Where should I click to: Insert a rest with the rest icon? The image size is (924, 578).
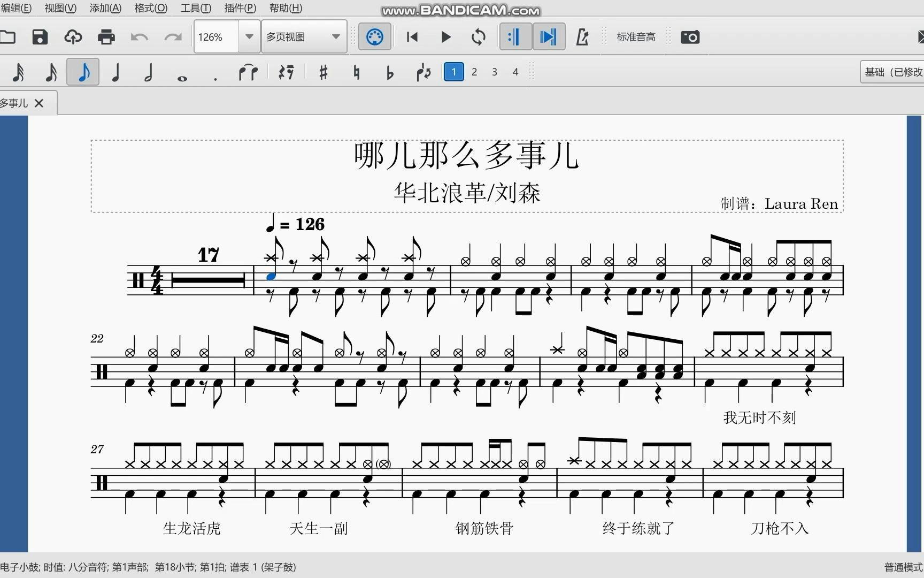(x=287, y=72)
